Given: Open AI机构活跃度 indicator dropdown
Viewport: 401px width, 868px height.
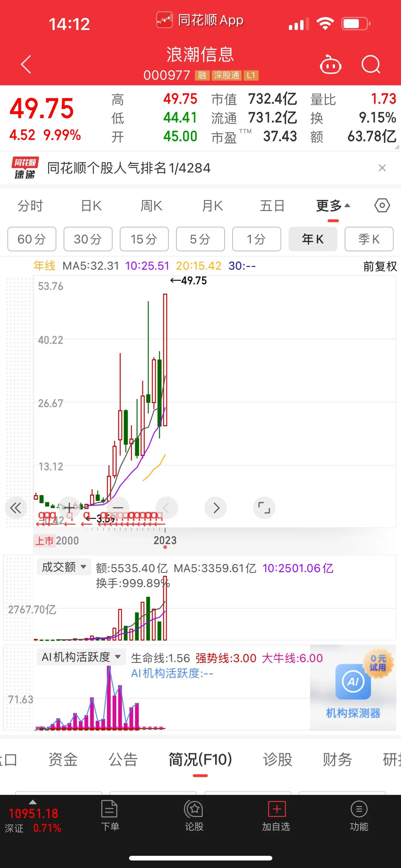Looking at the screenshot, I should coord(81,657).
